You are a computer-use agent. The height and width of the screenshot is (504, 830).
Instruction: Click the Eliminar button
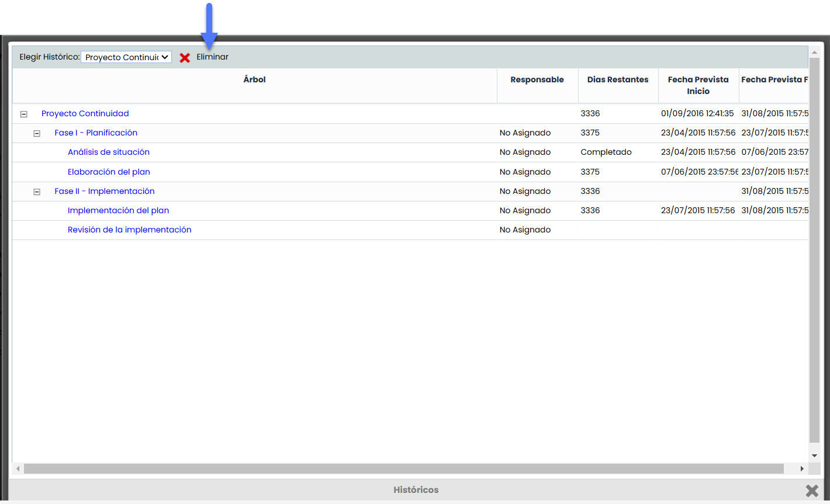(212, 57)
